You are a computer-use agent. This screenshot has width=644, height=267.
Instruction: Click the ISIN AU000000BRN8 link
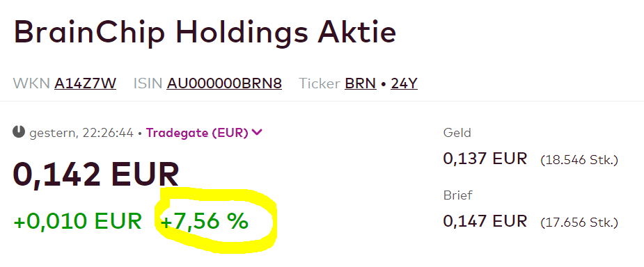(x=224, y=83)
